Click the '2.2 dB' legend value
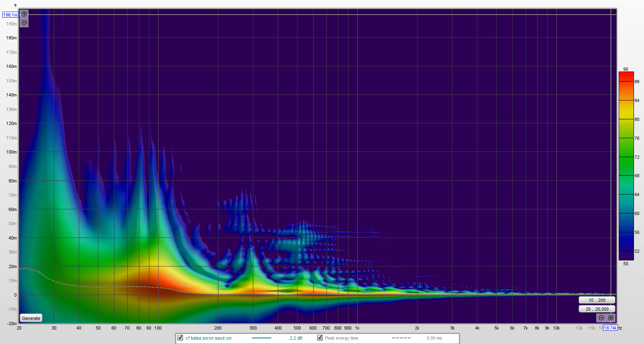 (x=296, y=338)
